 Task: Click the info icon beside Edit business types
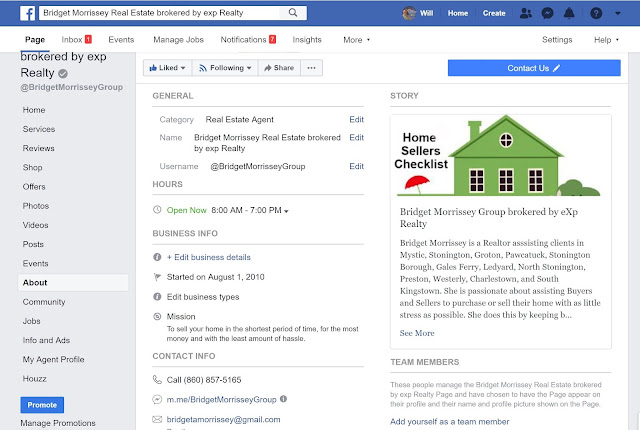pos(157,297)
